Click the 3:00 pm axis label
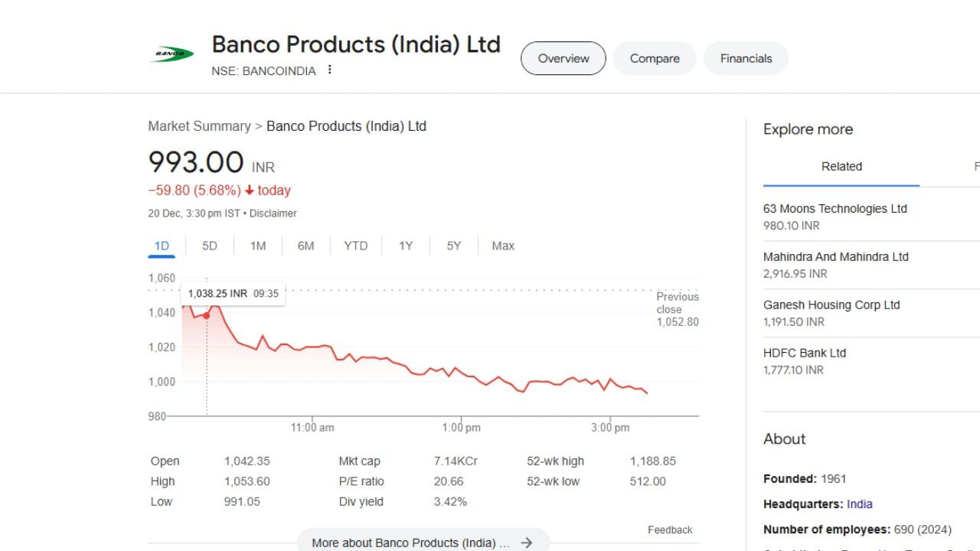 pyautogui.click(x=610, y=428)
